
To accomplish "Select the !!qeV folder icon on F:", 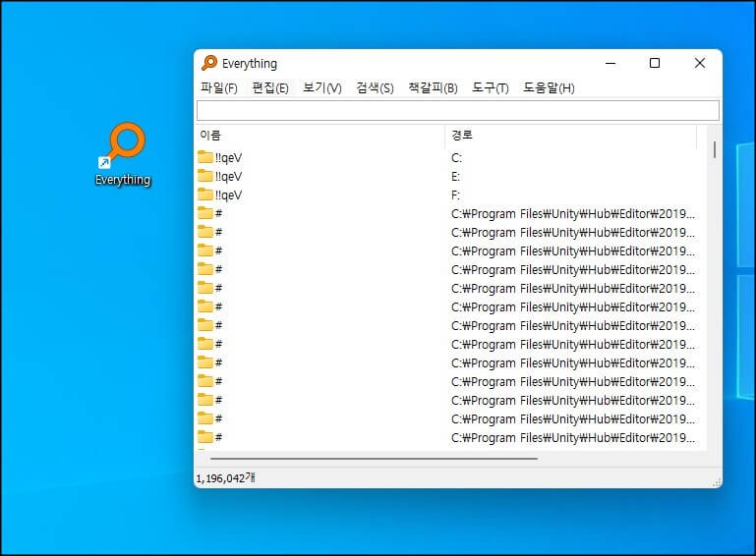I will point(205,195).
